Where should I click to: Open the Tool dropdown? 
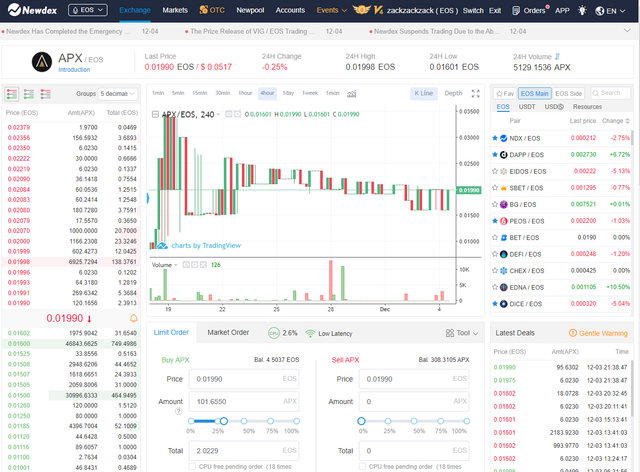coord(462,333)
